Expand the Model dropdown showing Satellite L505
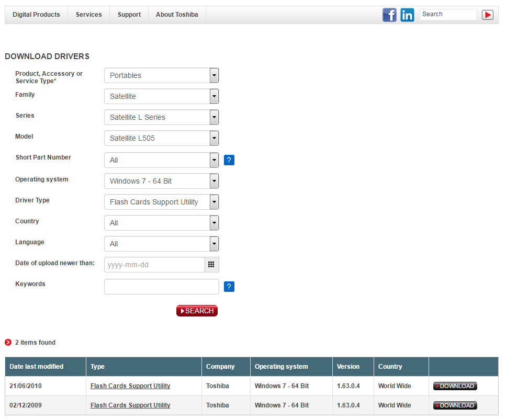Screen dimensions: 506x420 coord(161,138)
